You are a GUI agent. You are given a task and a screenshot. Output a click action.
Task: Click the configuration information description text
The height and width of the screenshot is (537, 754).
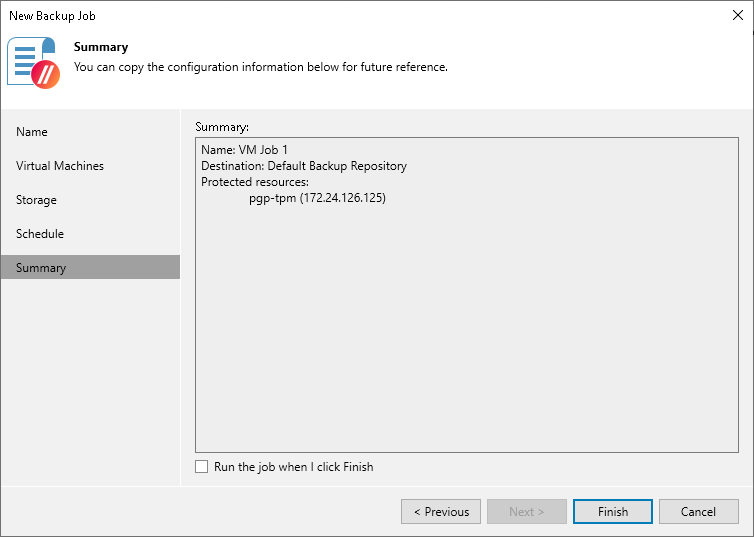(260, 67)
